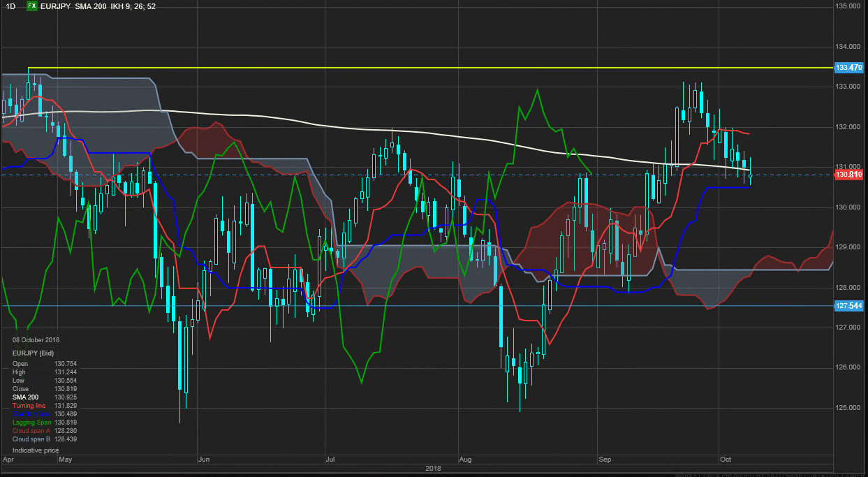Click the red 130.819 current price tag
The image size is (868, 477).
pyautogui.click(x=848, y=175)
